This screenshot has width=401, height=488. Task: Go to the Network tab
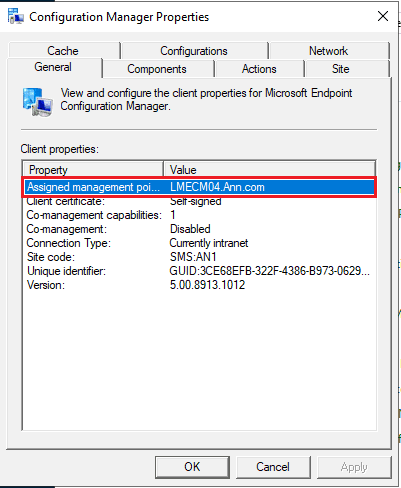329,51
